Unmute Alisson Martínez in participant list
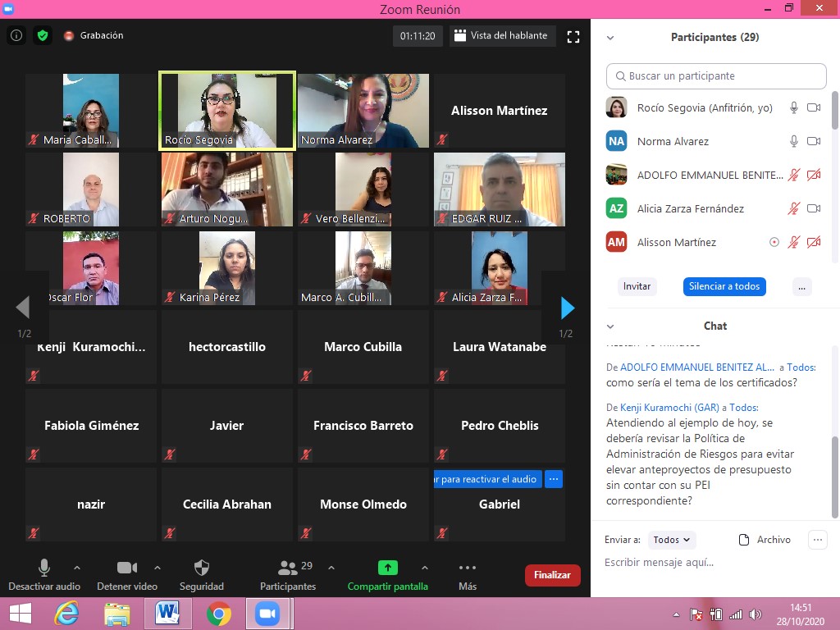 tap(794, 242)
